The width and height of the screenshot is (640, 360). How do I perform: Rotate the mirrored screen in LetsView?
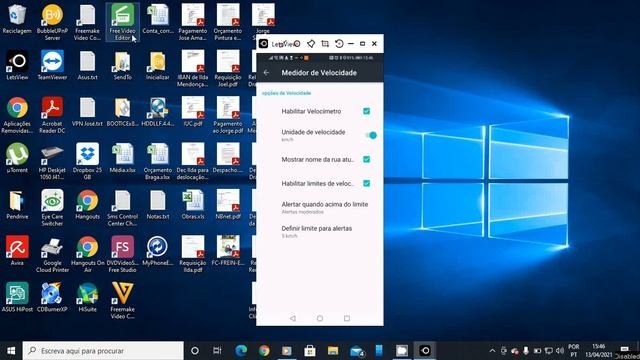coord(339,44)
